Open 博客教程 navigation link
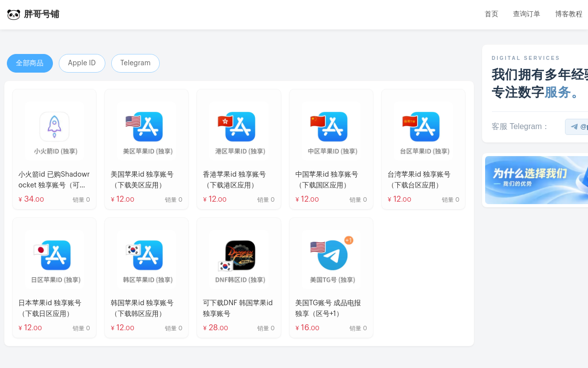Viewport: 588px width, 368px height. [x=569, y=14]
